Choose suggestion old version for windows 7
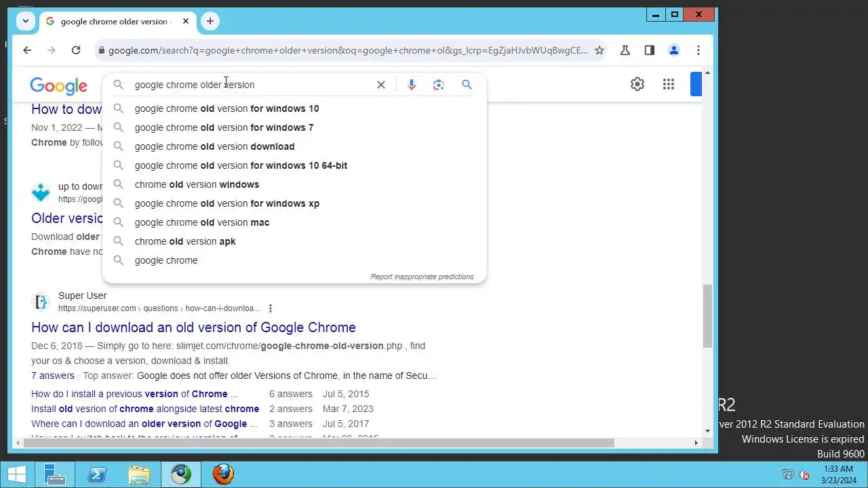Image resolution: width=868 pixels, height=488 pixels. tap(294, 127)
